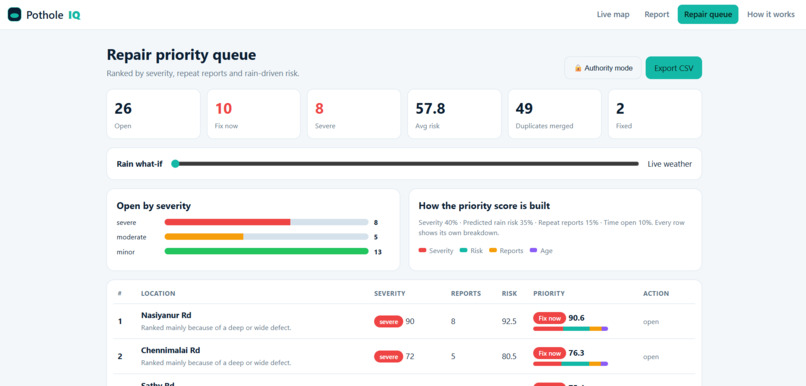
Task: Click the orange Reports legend swatch
Action: 492,250
